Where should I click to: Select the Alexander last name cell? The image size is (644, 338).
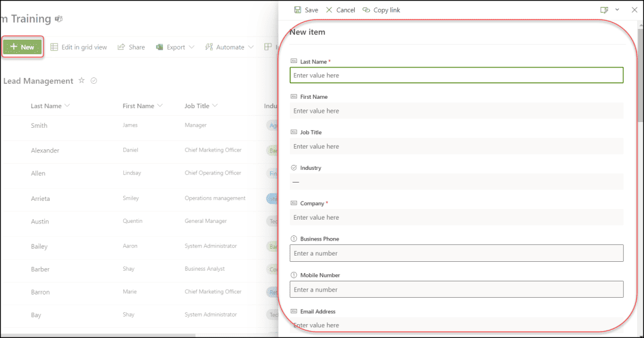(x=45, y=150)
